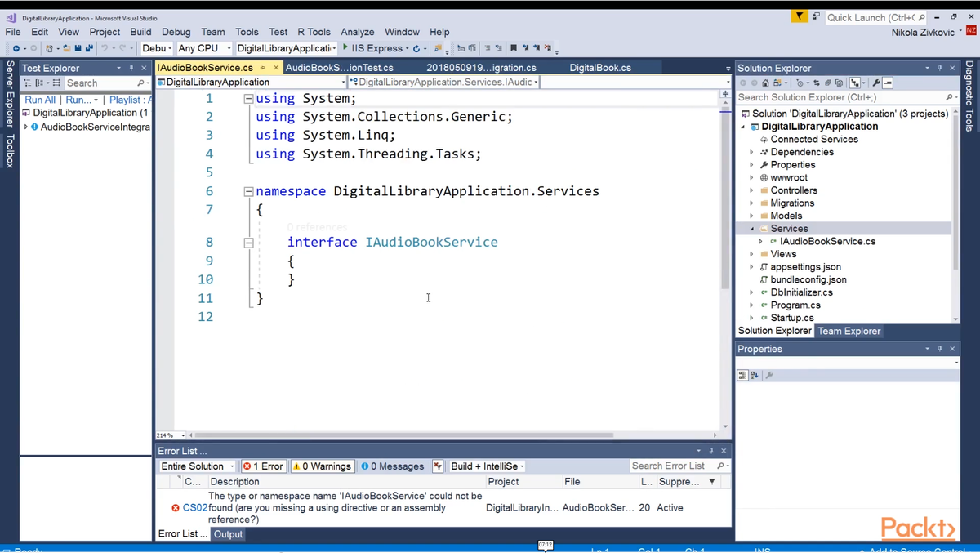This screenshot has width=980, height=553.
Task: Click the CS02 error code link
Action: point(195,507)
